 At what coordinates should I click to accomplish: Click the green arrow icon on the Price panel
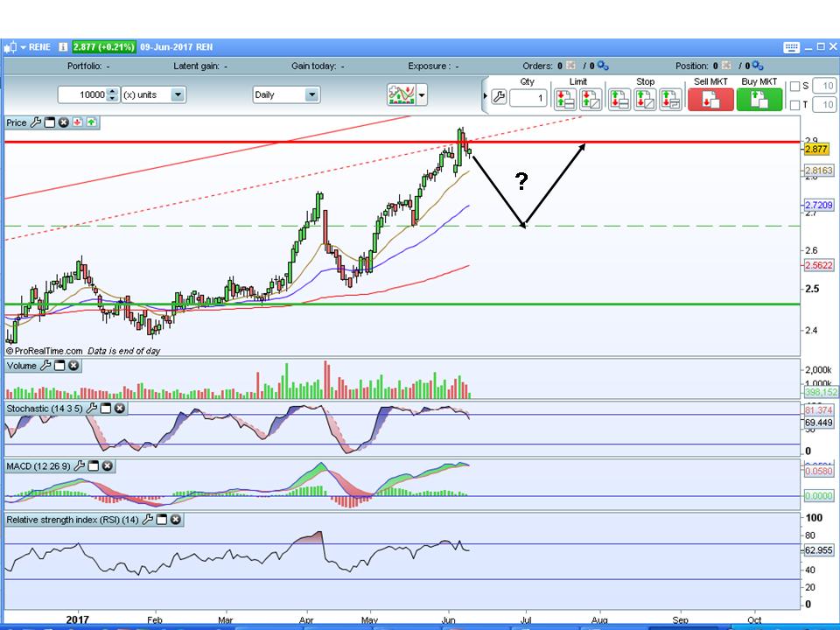pos(92,122)
